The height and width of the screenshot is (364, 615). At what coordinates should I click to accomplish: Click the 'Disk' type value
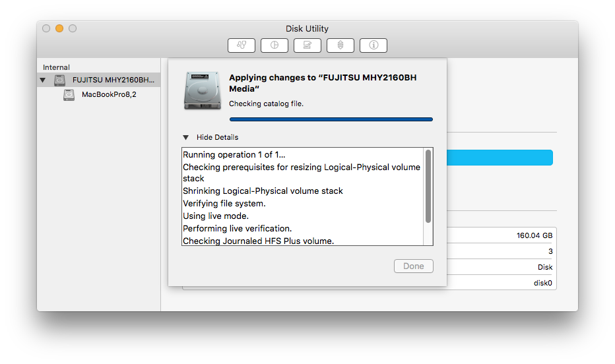[x=545, y=267]
